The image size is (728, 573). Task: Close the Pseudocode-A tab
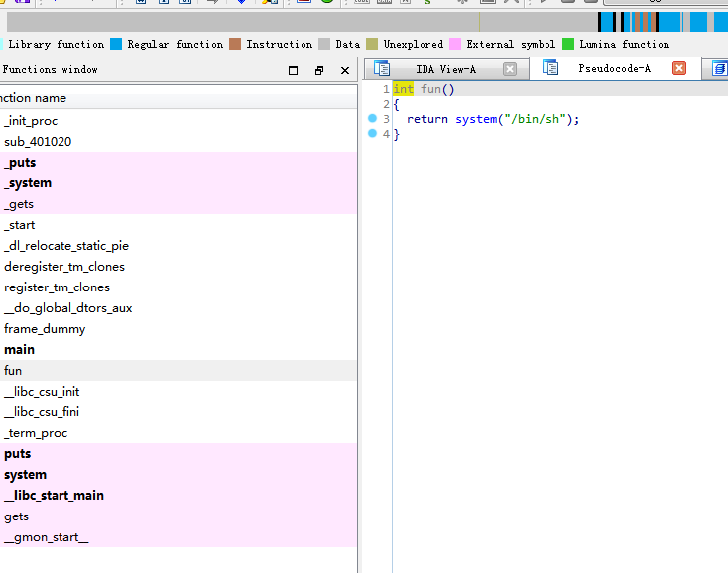click(679, 68)
